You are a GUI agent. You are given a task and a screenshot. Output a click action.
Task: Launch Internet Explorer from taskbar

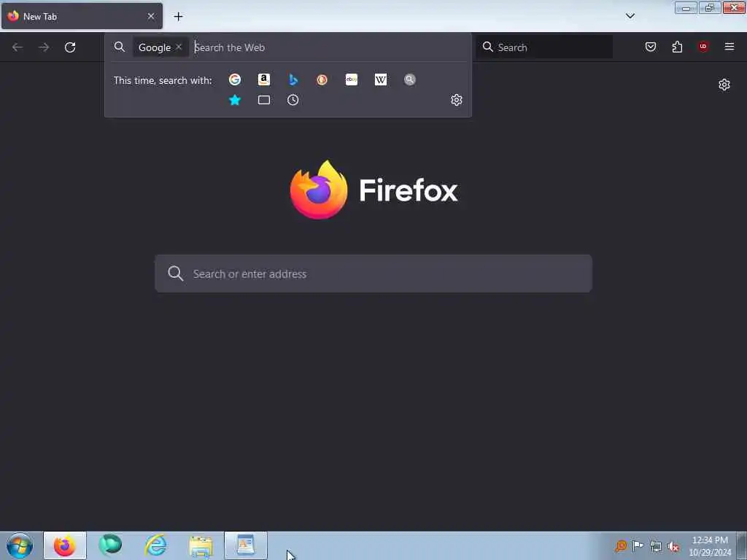156,545
